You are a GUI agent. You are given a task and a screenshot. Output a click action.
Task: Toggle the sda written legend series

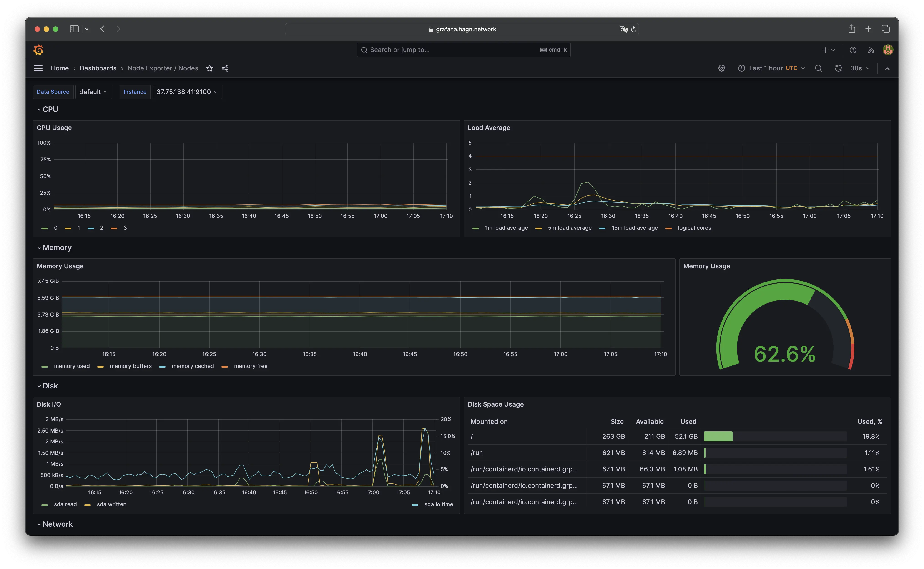111,504
